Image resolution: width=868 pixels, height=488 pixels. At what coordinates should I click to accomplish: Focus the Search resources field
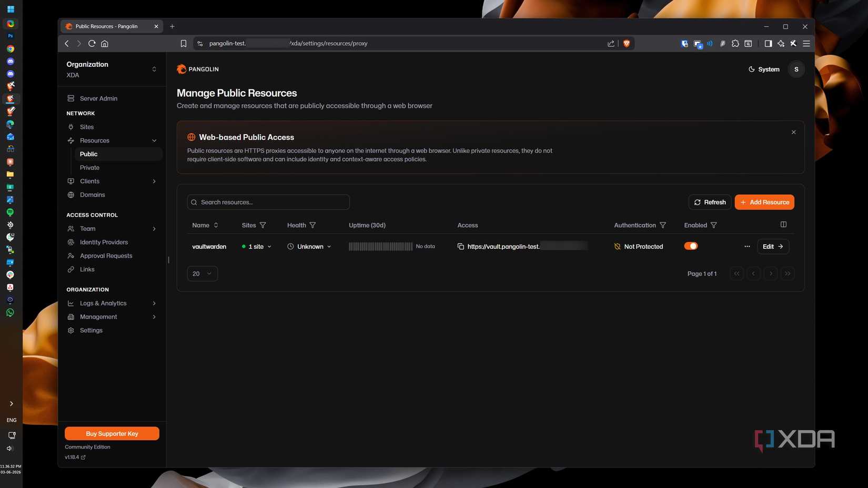click(268, 202)
